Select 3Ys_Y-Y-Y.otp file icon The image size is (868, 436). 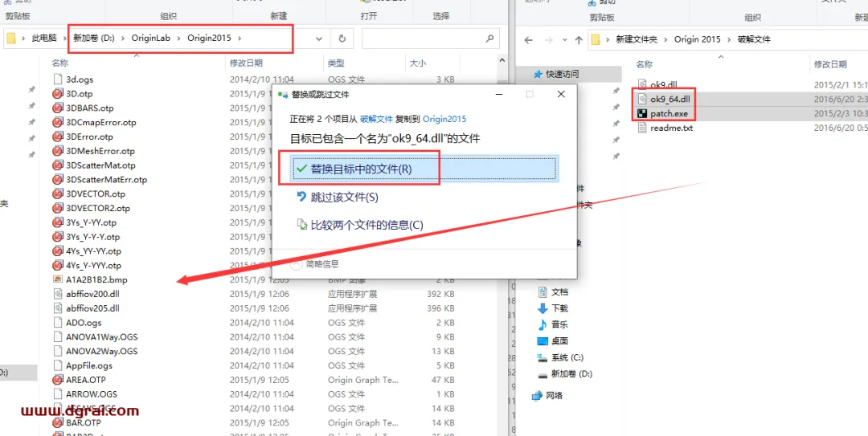click(58, 237)
